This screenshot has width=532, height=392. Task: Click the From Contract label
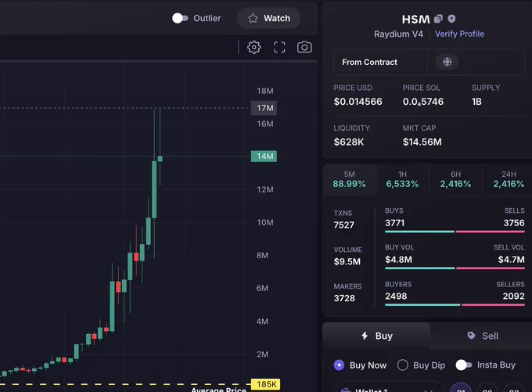coord(369,62)
